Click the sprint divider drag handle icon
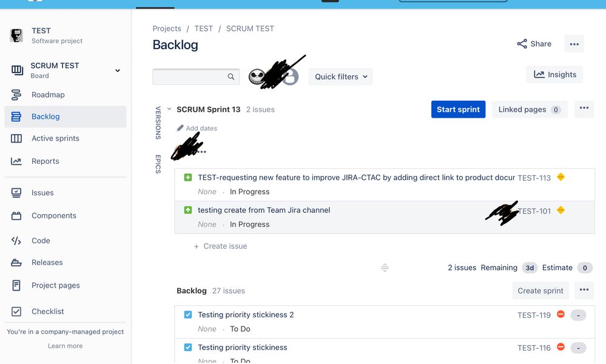 click(385, 268)
